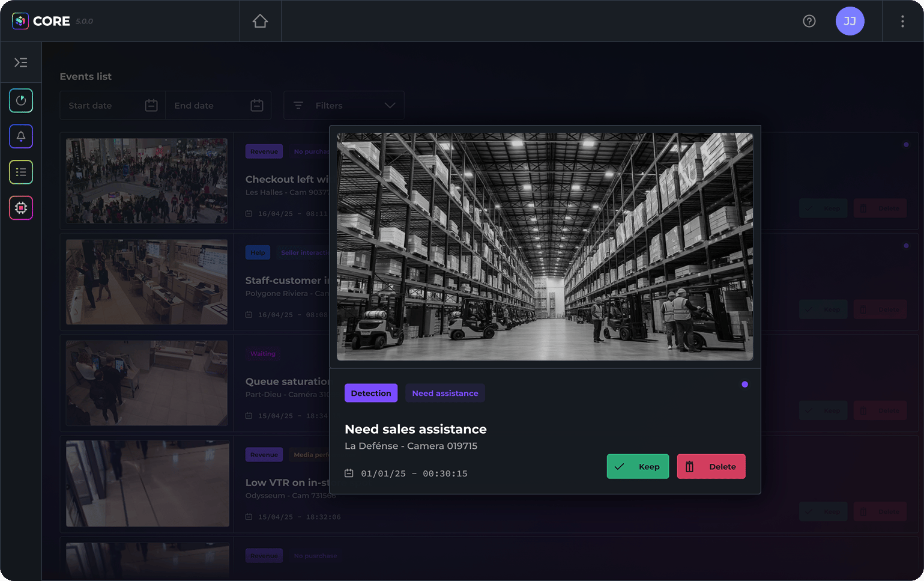Open the Les Halles crowd thumbnail

click(x=147, y=181)
